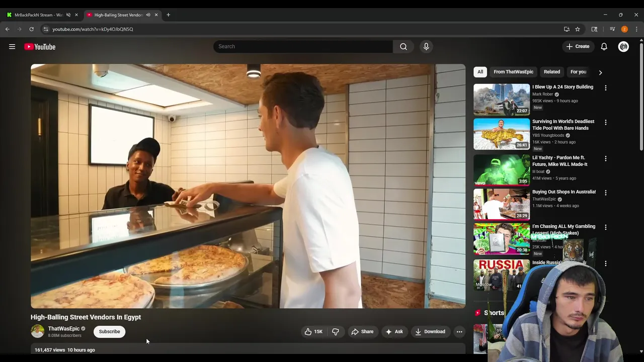Open Chrome profile avatar

click(624, 29)
